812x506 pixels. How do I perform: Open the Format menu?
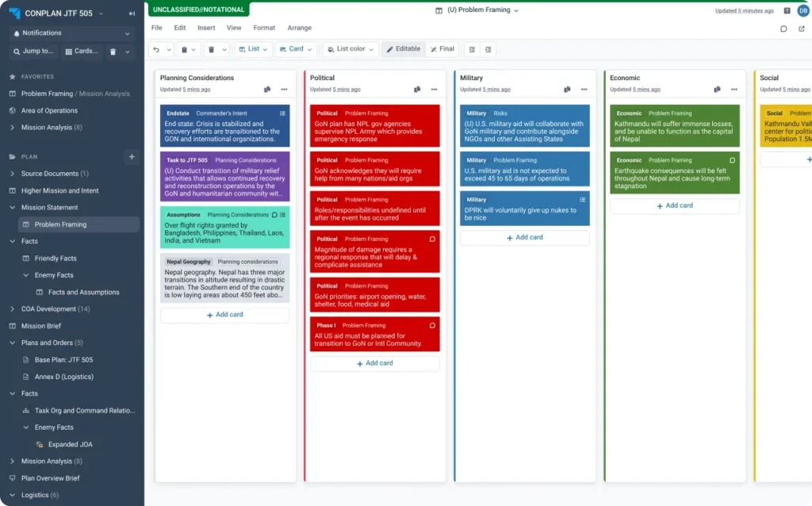click(264, 28)
